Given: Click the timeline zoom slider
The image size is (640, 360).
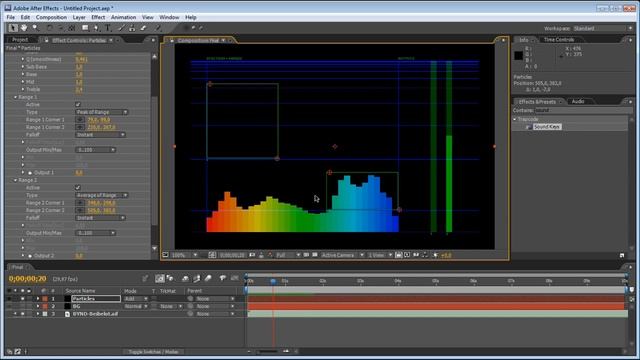Looking at the screenshot, I should pyautogui.click(x=267, y=351).
